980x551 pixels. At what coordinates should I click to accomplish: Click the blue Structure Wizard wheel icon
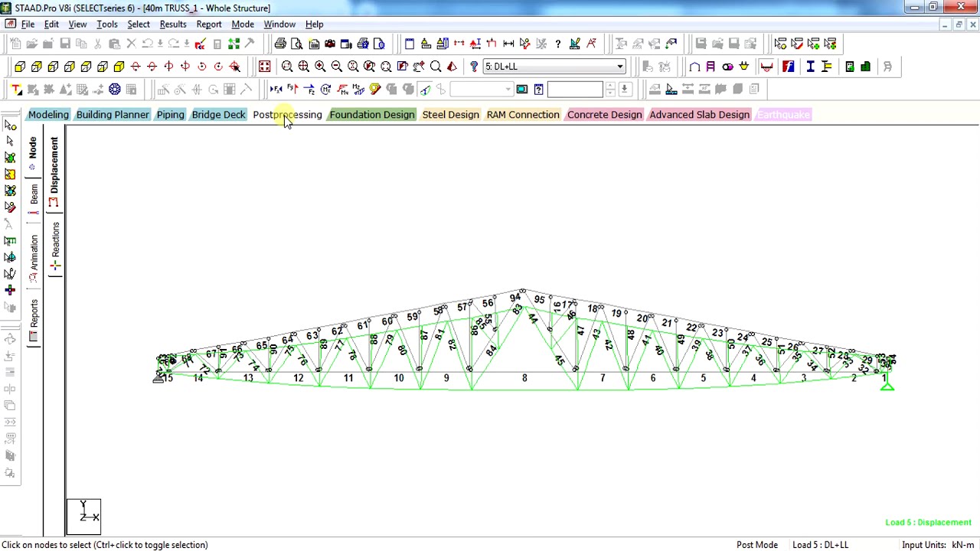click(114, 89)
